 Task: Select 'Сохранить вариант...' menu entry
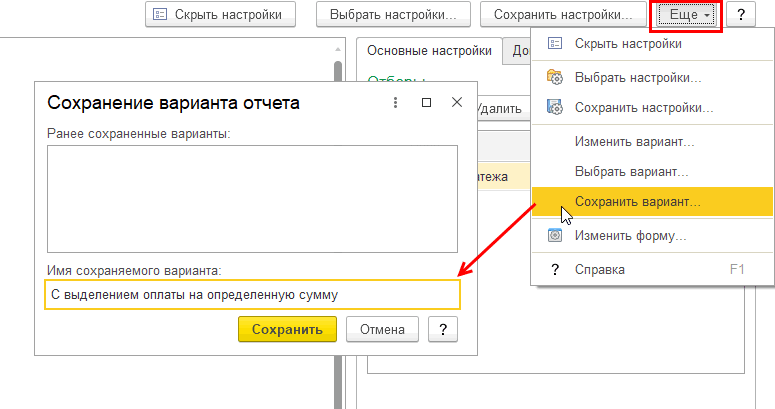click(637, 201)
